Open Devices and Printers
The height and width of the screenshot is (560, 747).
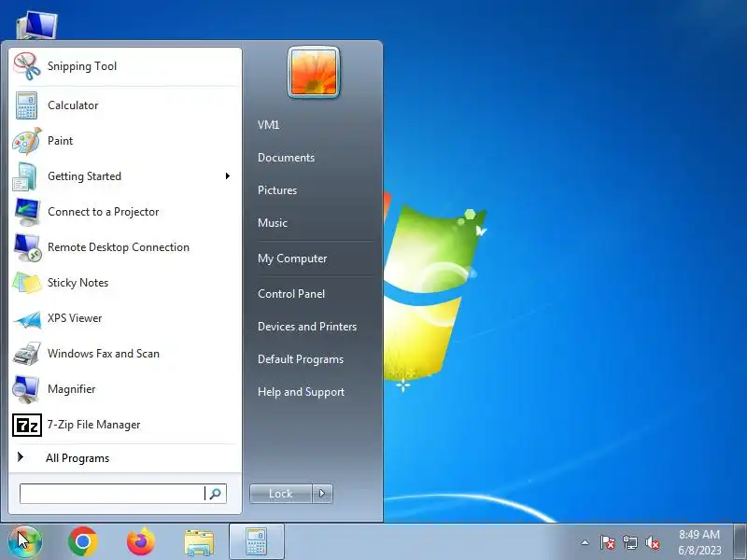click(x=307, y=327)
